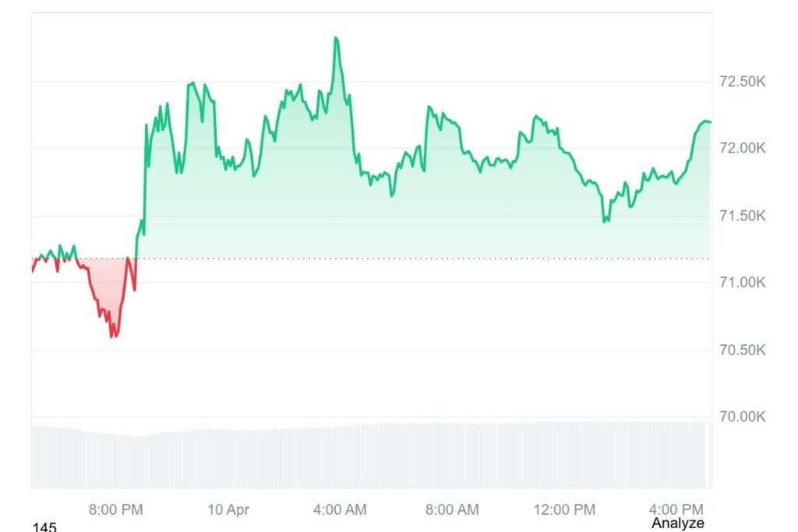
Task: Click the 8:00 AM time marker
Action: 451,509
